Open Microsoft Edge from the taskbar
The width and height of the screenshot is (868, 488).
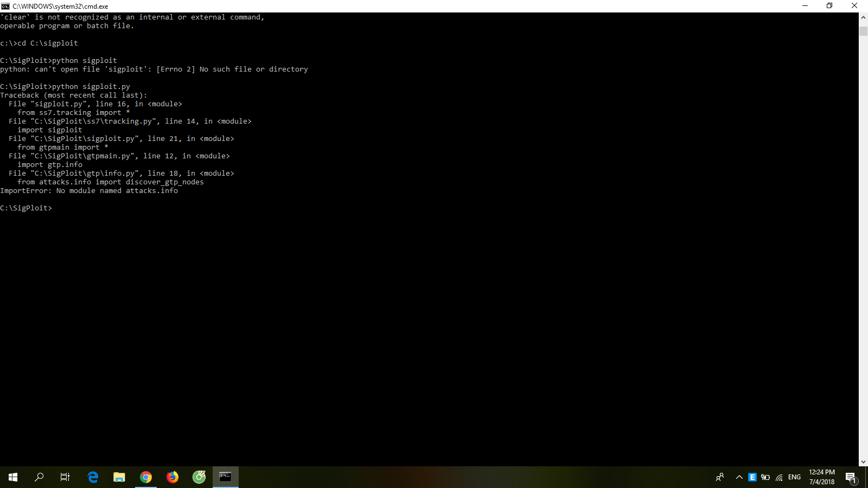[x=93, y=477]
